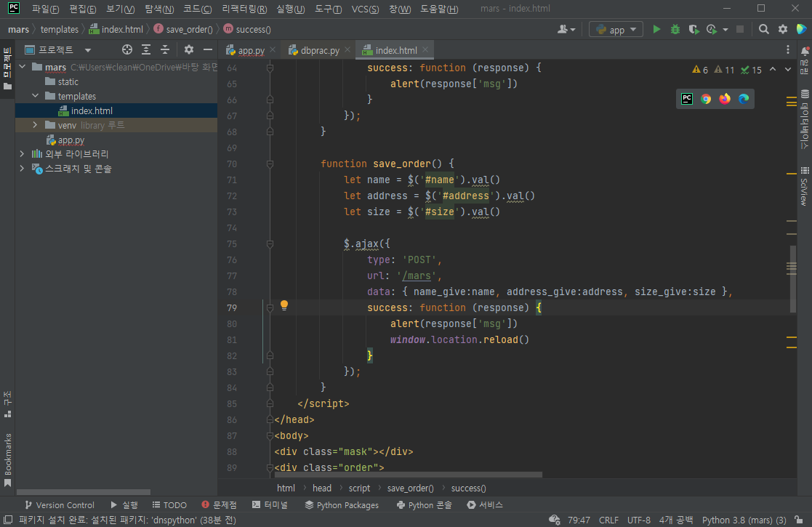Click the editor horizontal scrollbar
Viewport: 812px width, 527px height.
click(408, 474)
